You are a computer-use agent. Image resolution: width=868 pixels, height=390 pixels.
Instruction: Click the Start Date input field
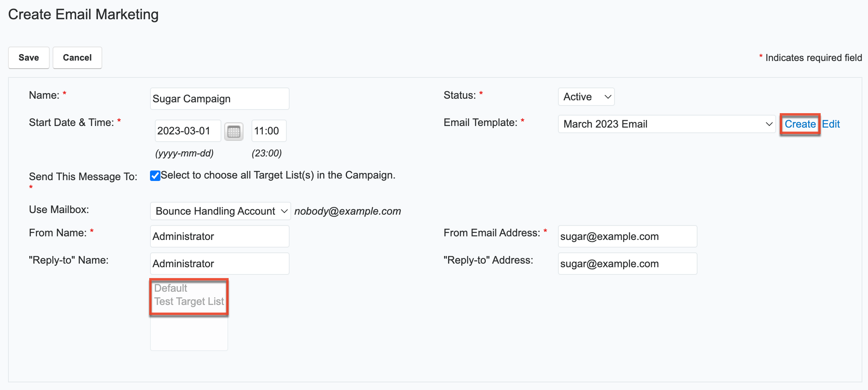tap(187, 130)
